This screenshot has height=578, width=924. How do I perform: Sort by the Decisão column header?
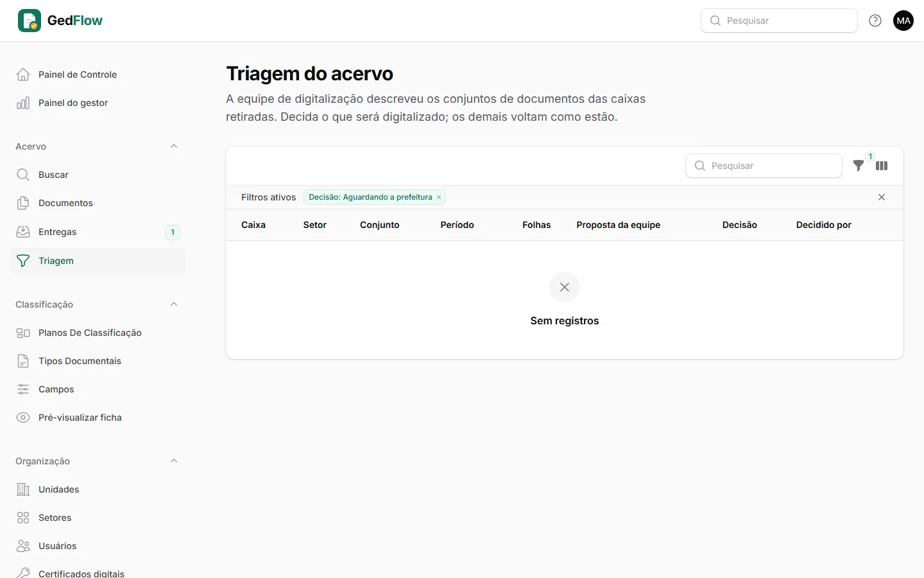coord(740,225)
